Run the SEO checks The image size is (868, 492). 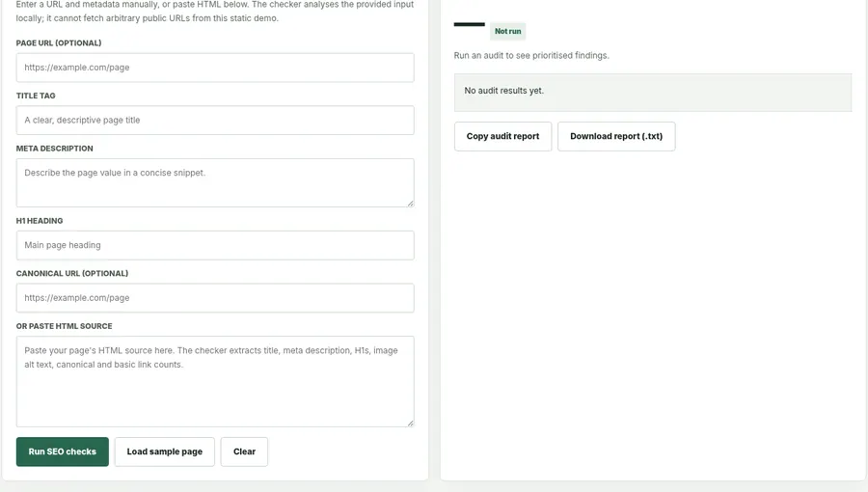click(63, 451)
